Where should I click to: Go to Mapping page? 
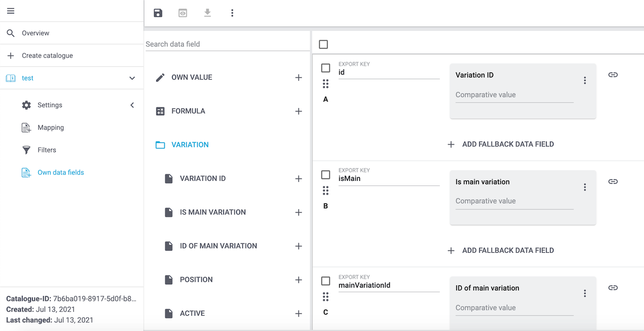pyautogui.click(x=51, y=128)
